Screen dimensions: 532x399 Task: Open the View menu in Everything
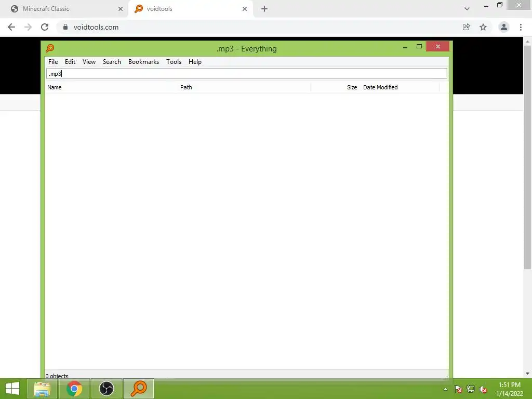(89, 62)
